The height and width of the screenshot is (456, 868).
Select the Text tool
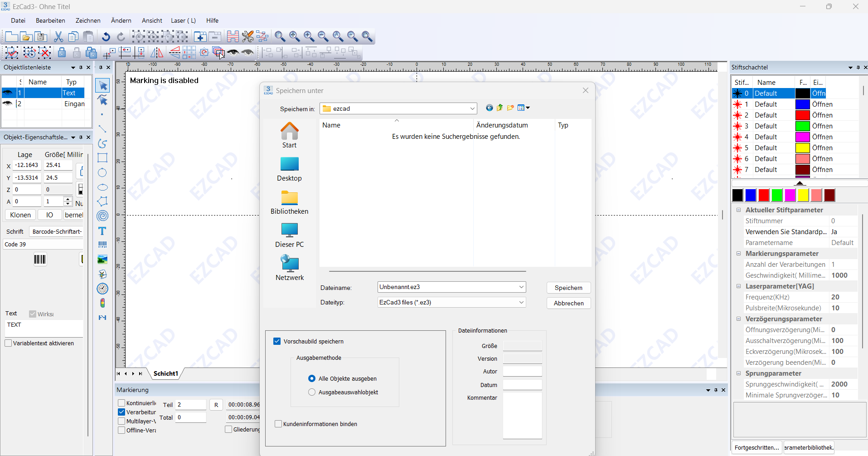pos(103,230)
